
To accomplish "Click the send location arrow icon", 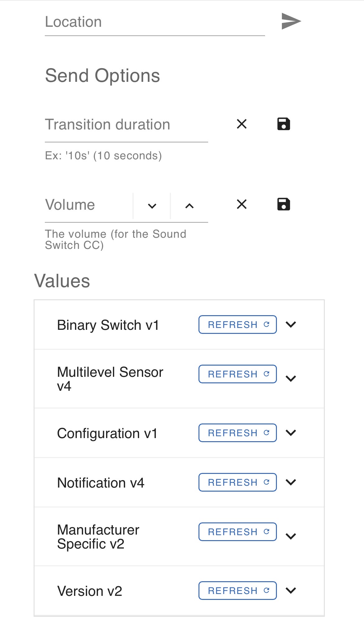I will pos(291,21).
